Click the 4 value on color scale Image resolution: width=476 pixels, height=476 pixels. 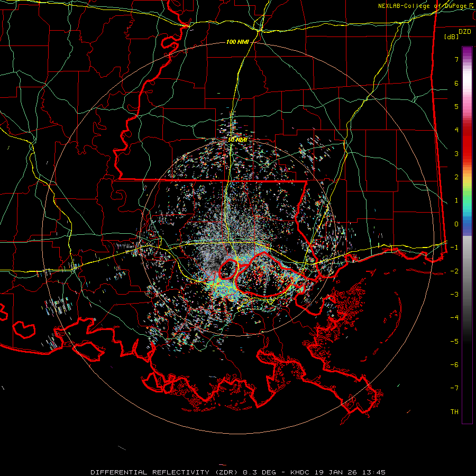[x=456, y=130]
